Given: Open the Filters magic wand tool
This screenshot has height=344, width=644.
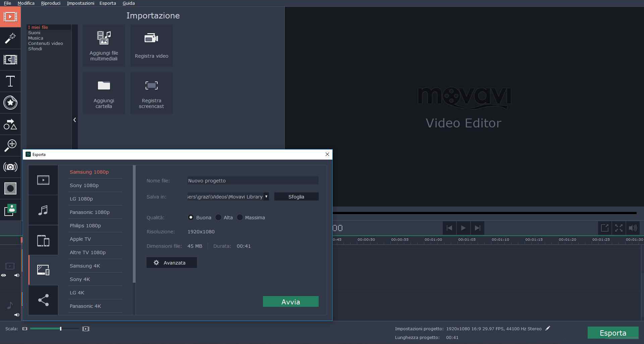Looking at the screenshot, I should coord(10,38).
